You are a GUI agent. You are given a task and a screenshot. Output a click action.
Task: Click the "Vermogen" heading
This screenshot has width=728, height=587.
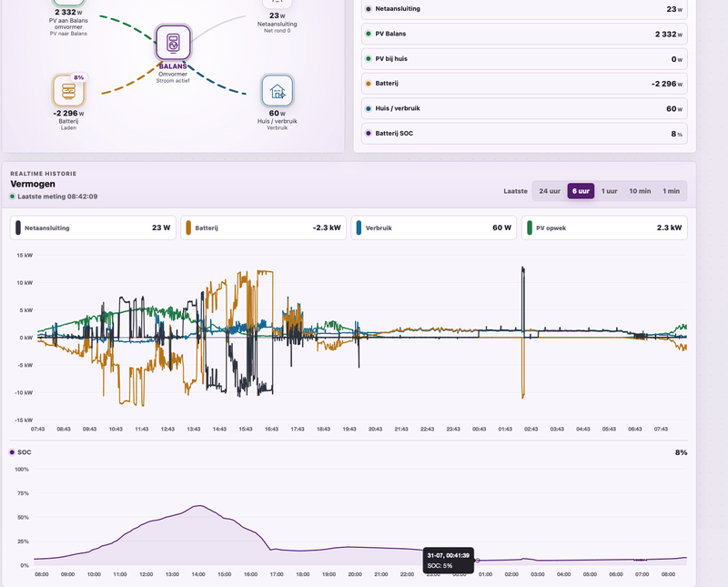pos(33,184)
